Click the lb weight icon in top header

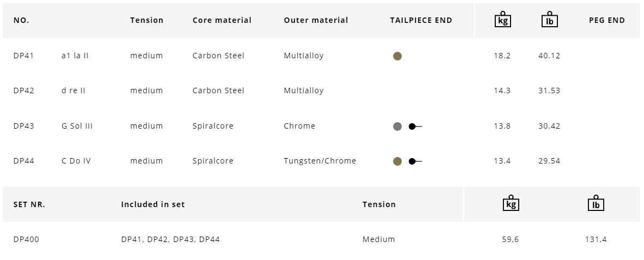549,20
